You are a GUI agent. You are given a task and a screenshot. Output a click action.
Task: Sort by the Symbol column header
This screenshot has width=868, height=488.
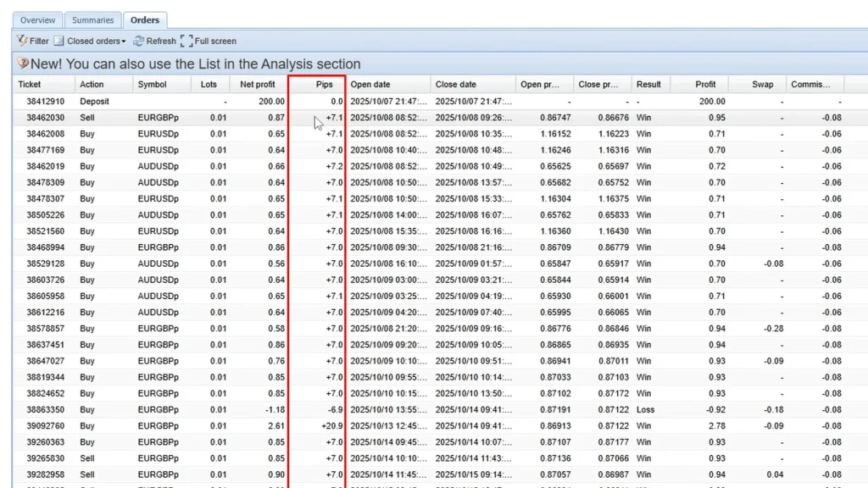(x=153, y=85)
